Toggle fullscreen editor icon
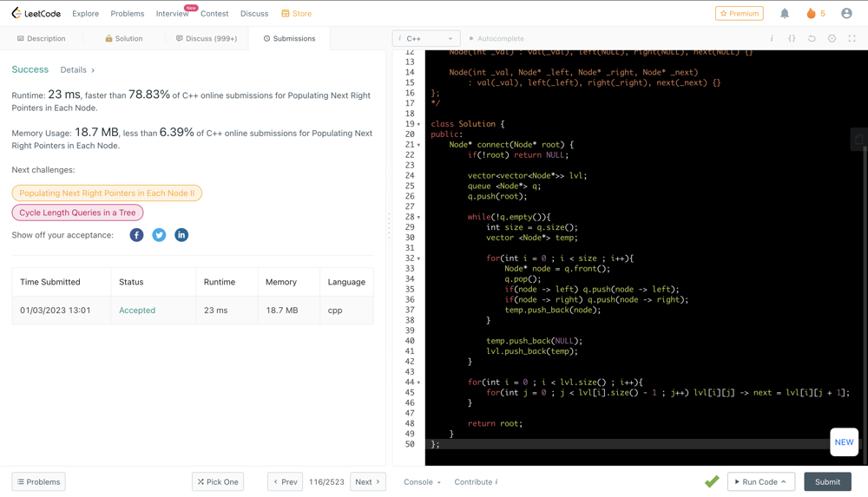The width and height of the screenshot is (868, 497). point(852,38)
